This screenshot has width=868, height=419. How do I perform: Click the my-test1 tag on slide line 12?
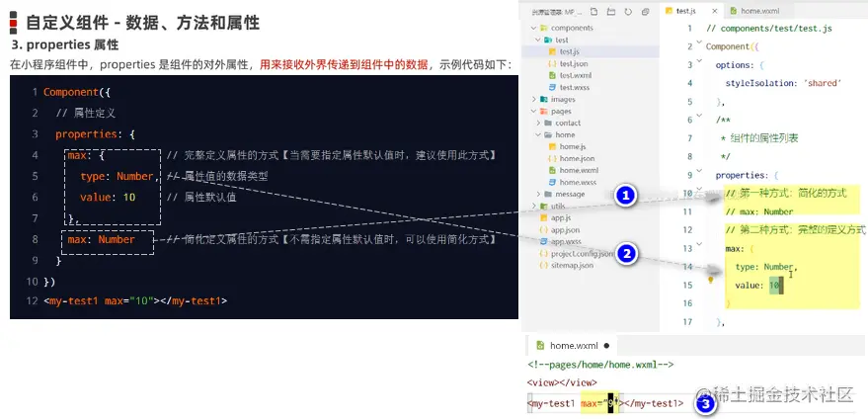[135, 301]
